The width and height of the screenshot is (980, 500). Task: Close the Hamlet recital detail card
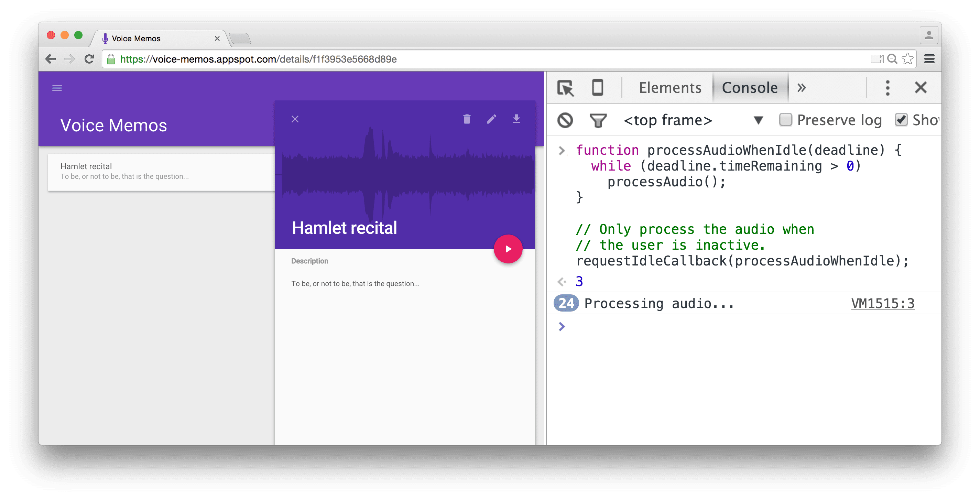pyautogui.click(x=295, y=119)
